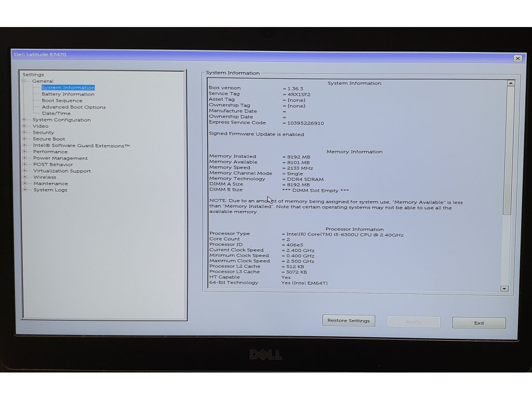Click Express Service Code value 10395226910
532x399 pixels.
(x=305, y=123)
